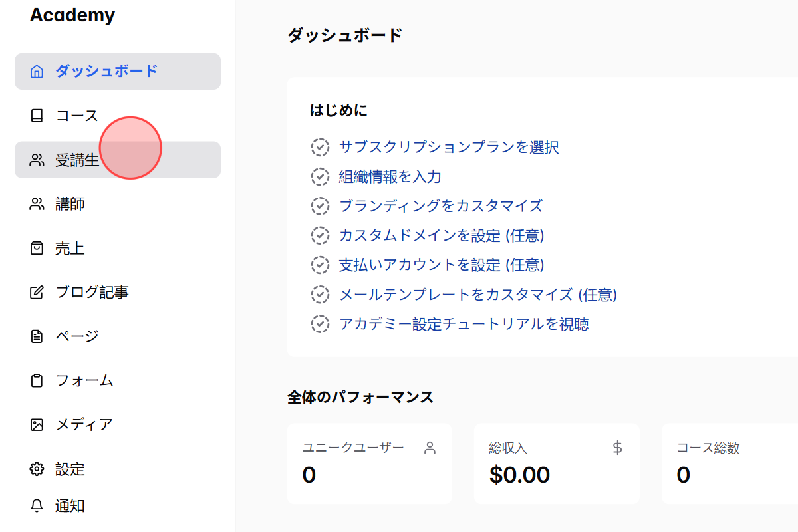Click the user icon on ユニークユーザー card
The width and height of the screenshot is (798, 532).
click(430, 447)
